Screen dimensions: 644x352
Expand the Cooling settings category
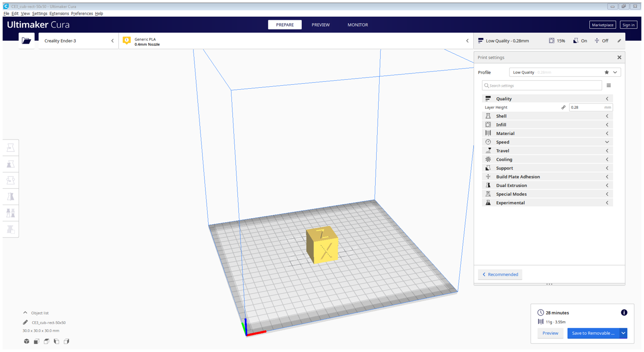[x=547, y=160]
